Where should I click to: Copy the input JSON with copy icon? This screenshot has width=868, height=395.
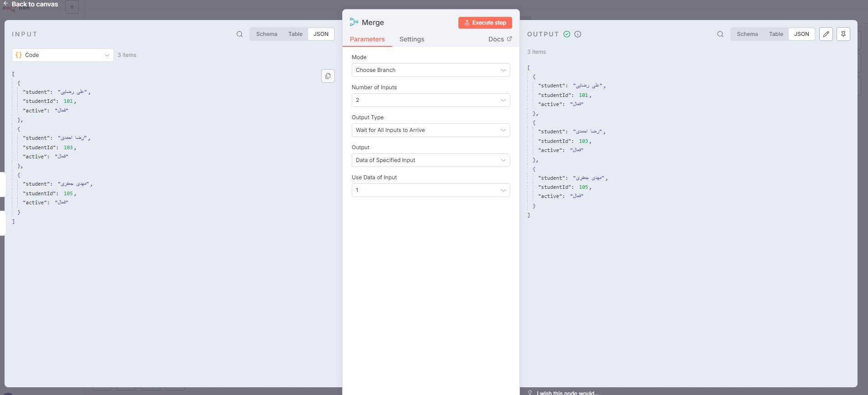tap(328, 76)
